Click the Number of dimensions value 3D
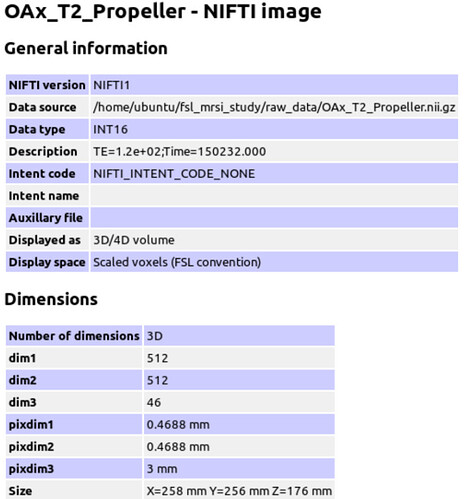This screenshot has width=471, height=499. (155, 336)
